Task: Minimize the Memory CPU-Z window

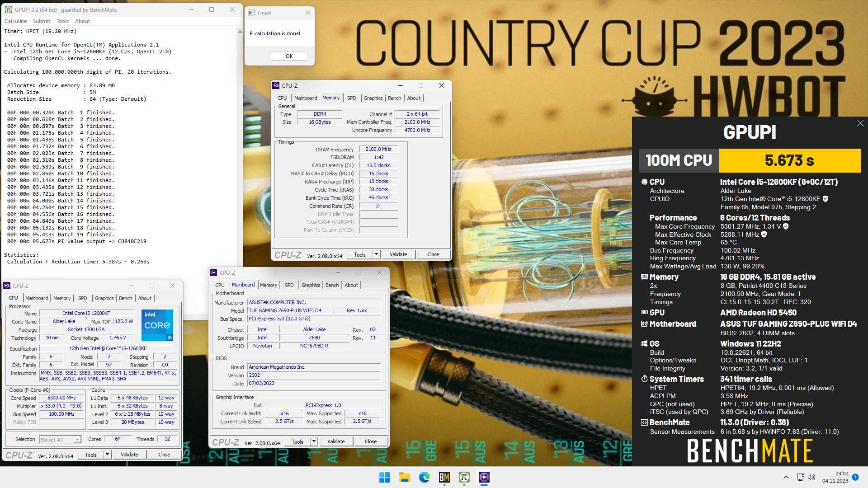Action: pyautogui.click(x=400, y=85)
